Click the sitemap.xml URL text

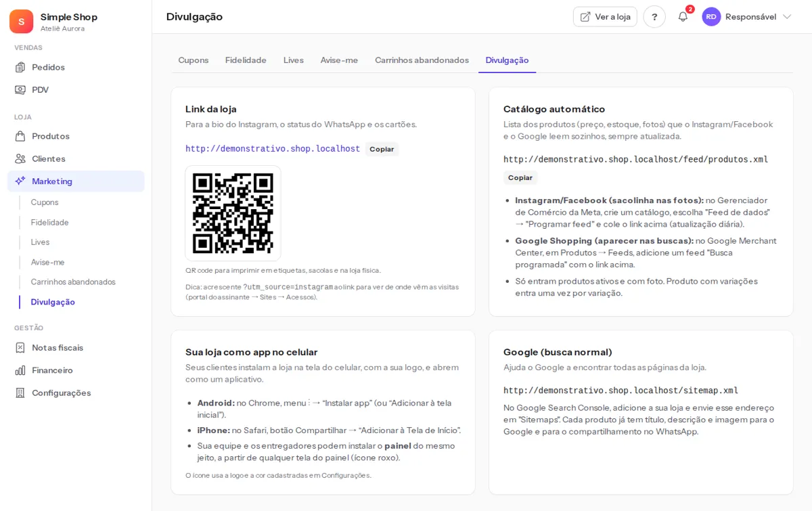pyautogui.click(x=621, y=391)
